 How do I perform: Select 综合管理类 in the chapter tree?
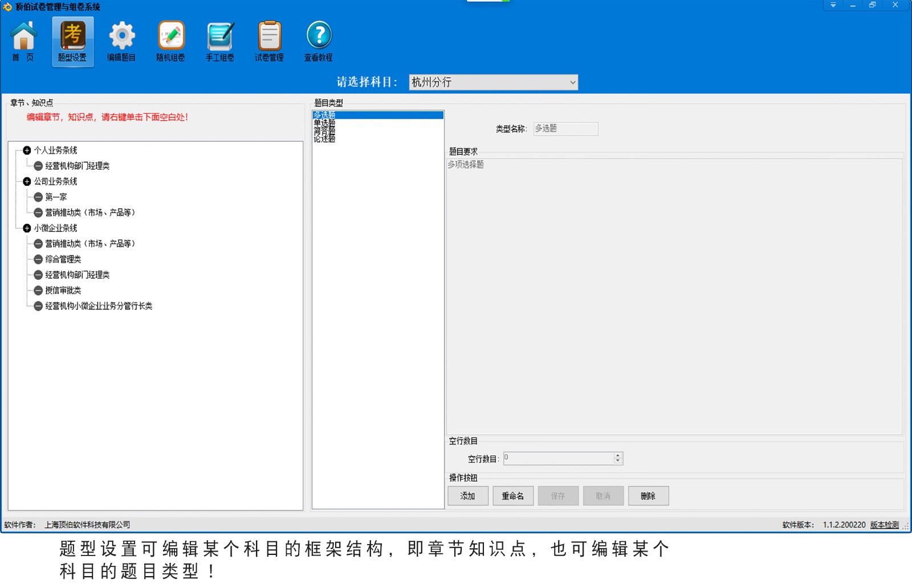[63, 259]
